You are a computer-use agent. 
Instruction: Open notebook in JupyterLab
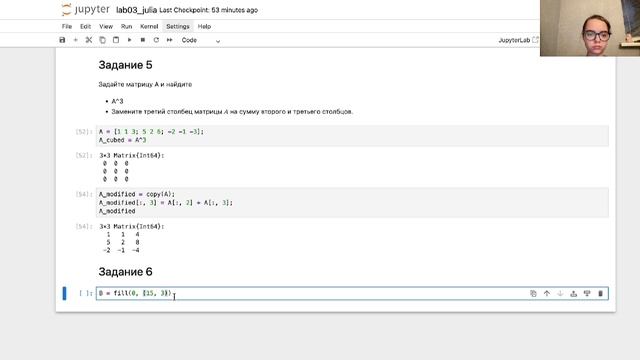518,40
